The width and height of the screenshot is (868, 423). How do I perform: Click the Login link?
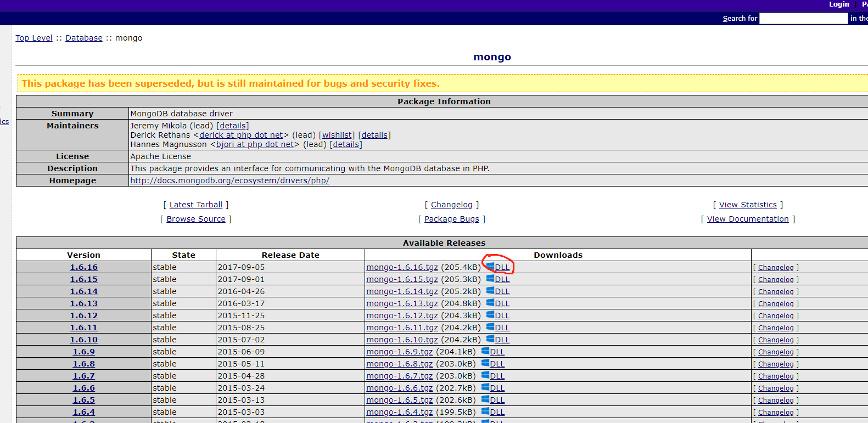tap(839, 4)
